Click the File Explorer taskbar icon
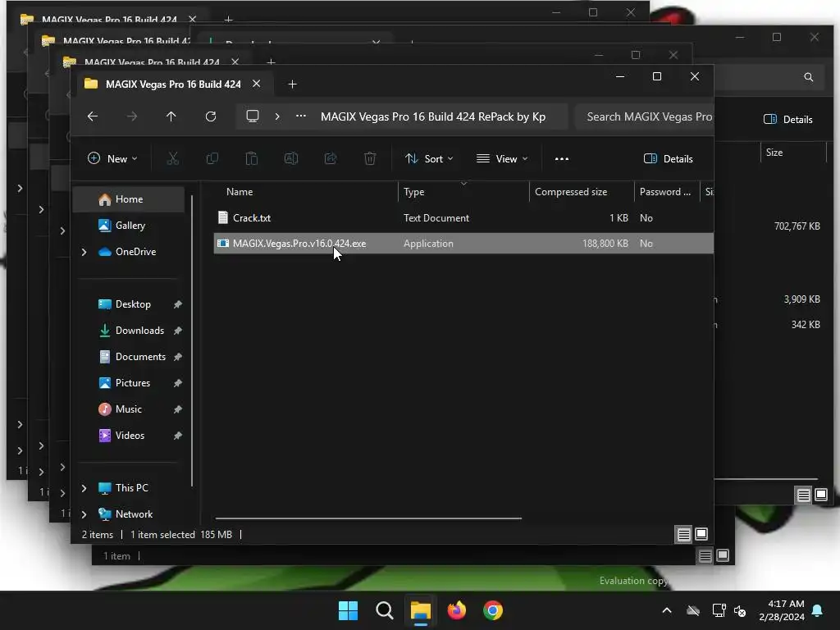Image resolution: width=840 pixels, height=630 pixels. pyautogui.click(x=421, y=610)
